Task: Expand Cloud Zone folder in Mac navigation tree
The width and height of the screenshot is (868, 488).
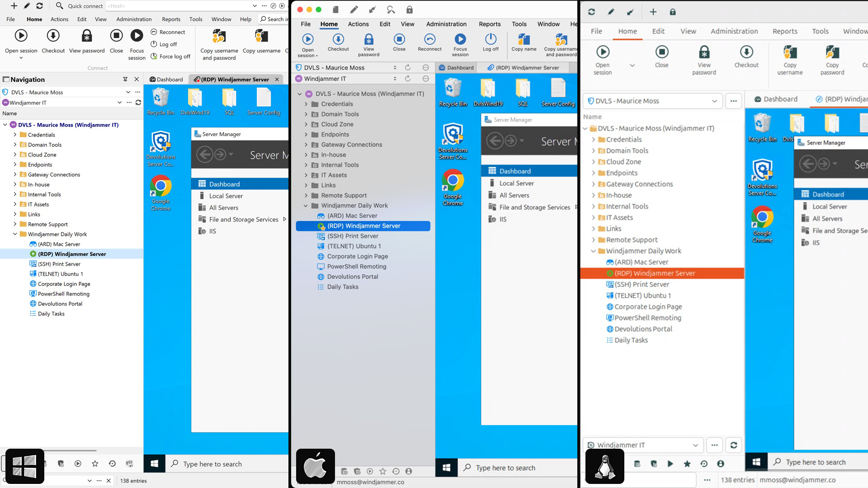Action: tap(306, 124)
